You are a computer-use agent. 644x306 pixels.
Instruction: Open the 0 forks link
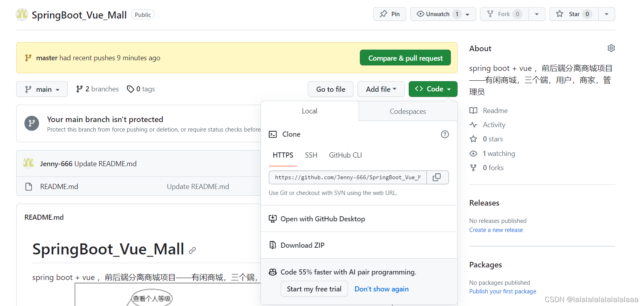493,168
